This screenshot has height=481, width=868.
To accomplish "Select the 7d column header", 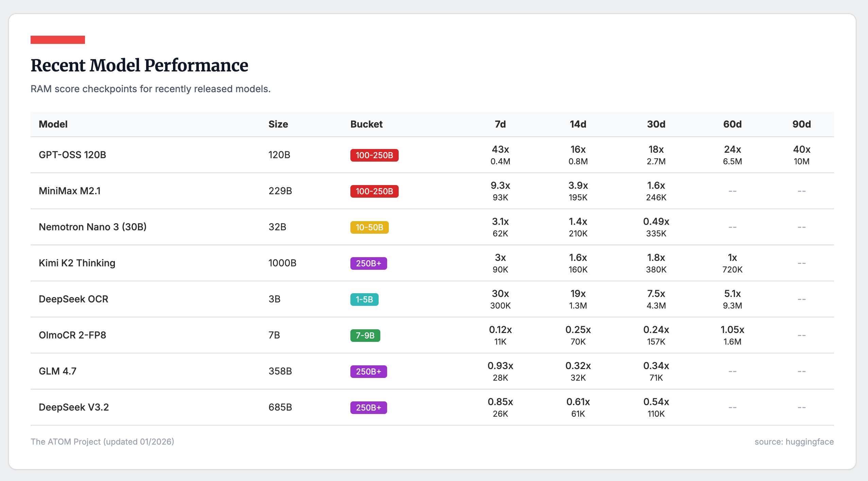I will (x=500, y=124).
